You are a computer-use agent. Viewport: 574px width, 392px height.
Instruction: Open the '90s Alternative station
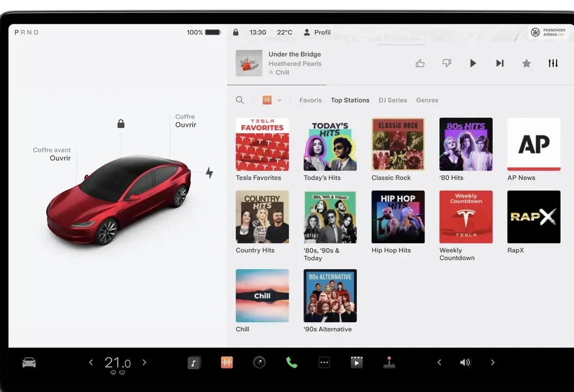(x=330, y=296)
